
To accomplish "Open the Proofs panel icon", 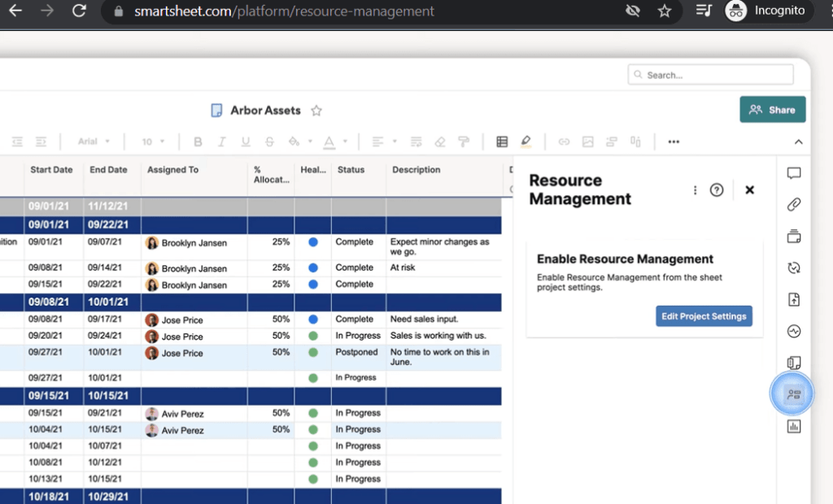I will point(794,237).
